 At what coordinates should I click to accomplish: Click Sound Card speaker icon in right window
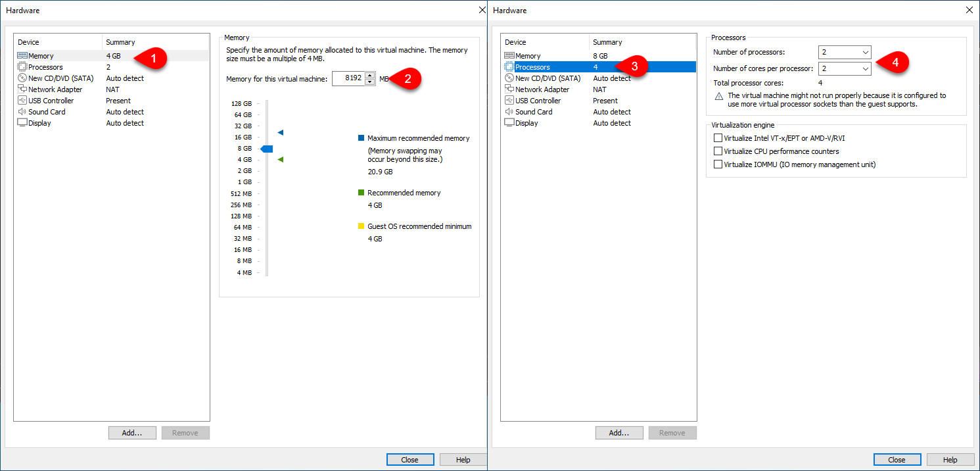[x=509, y=112]
